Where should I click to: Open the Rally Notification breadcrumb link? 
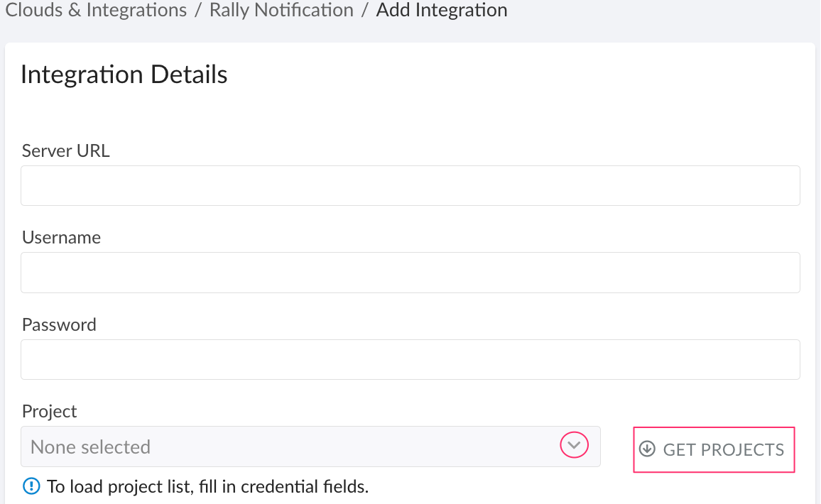(x=281, y=11)
